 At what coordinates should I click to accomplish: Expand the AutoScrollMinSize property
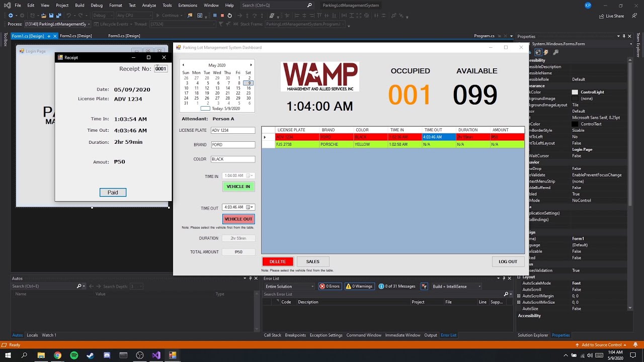coord(519,303)
